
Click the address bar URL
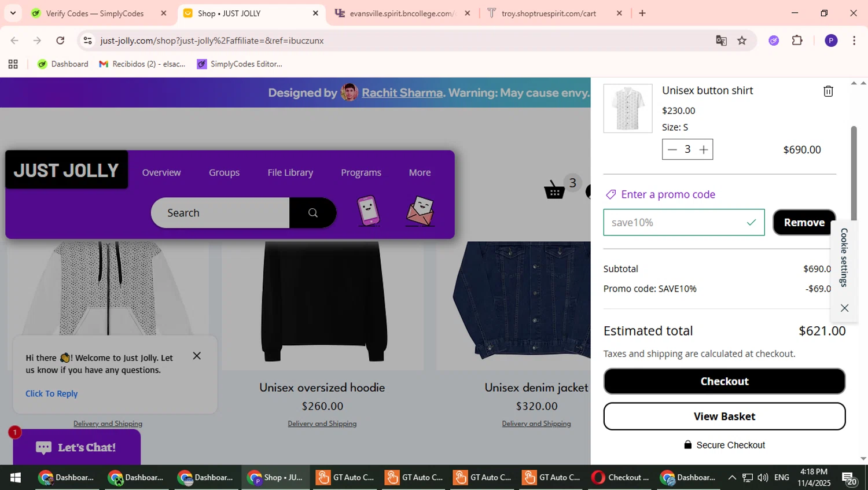coord(212,40)
